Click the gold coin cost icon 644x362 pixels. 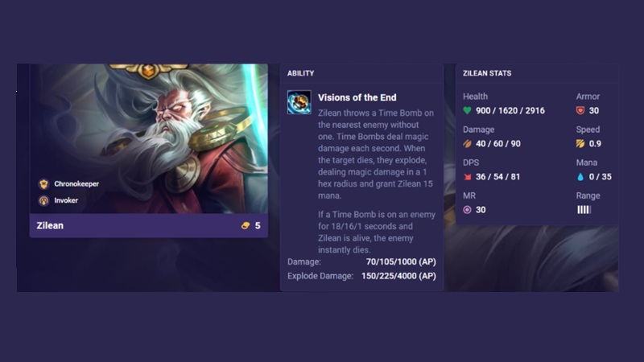click(246, 225)
